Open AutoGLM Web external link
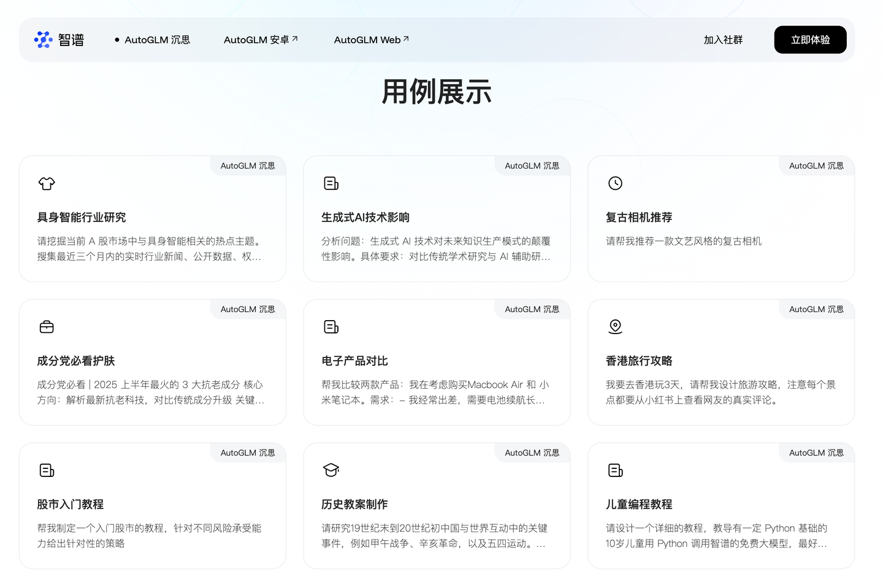This screenshot has width=883, height=588. point(371,39)
